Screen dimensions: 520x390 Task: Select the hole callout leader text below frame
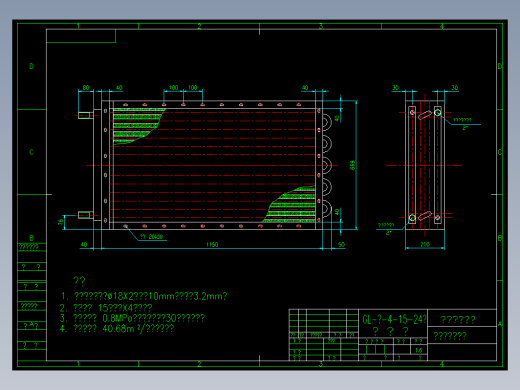click(x=151, y=237)
